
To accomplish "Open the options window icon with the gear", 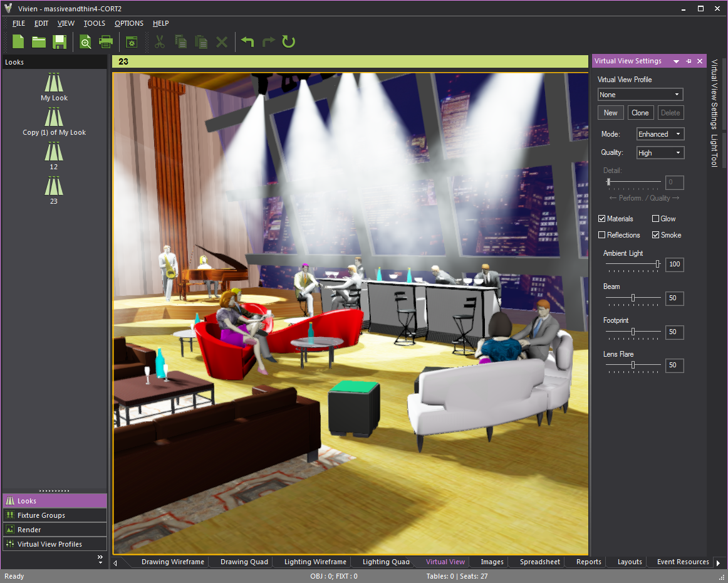I will pyautogui.click(x=132, y=42).
